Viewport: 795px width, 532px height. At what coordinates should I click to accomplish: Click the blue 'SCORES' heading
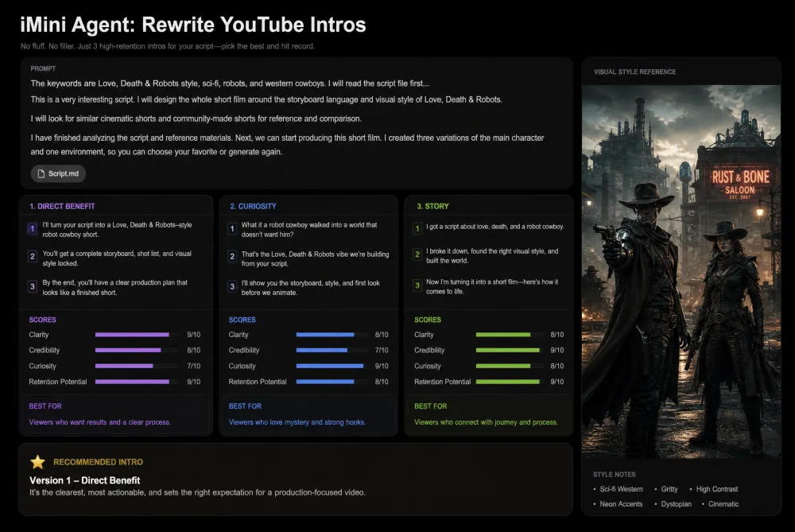pos(242,320)
